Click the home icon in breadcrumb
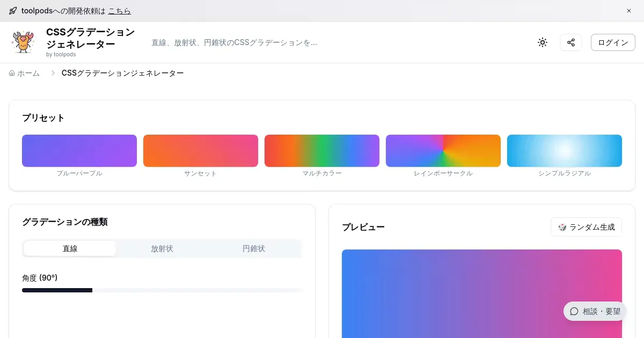Viewport: 644px width, 338px height. pyautogui.click(x=12, y=73)
